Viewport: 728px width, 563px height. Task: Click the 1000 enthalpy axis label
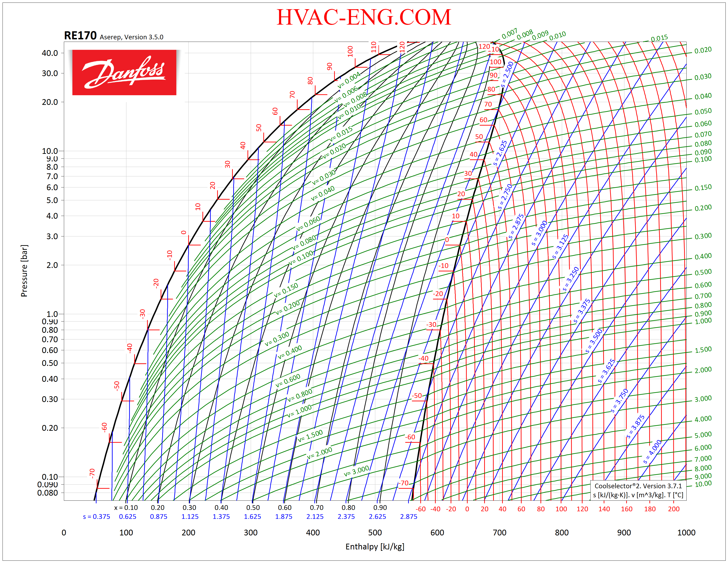686,533
